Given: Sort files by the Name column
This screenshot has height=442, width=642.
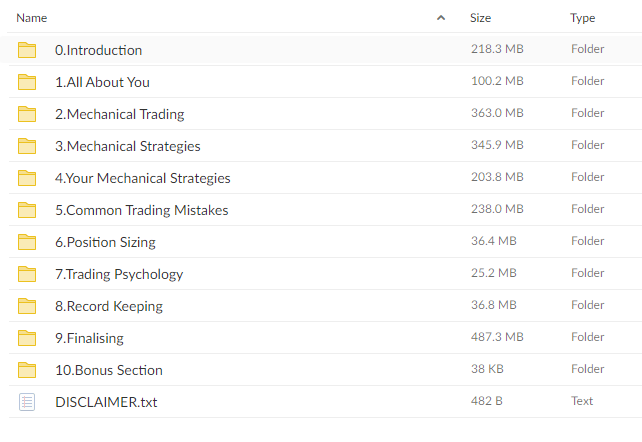Looking at the screenshot, I should pos(32,18).
